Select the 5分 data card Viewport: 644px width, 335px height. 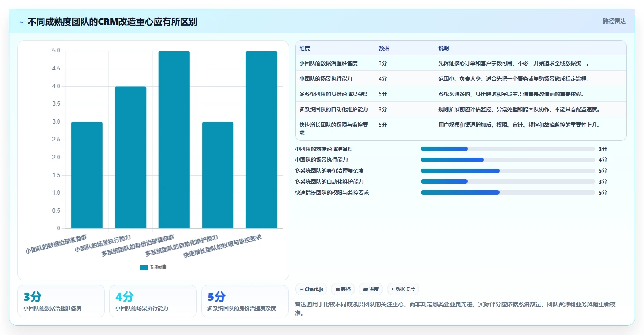[x=245, y=301]
